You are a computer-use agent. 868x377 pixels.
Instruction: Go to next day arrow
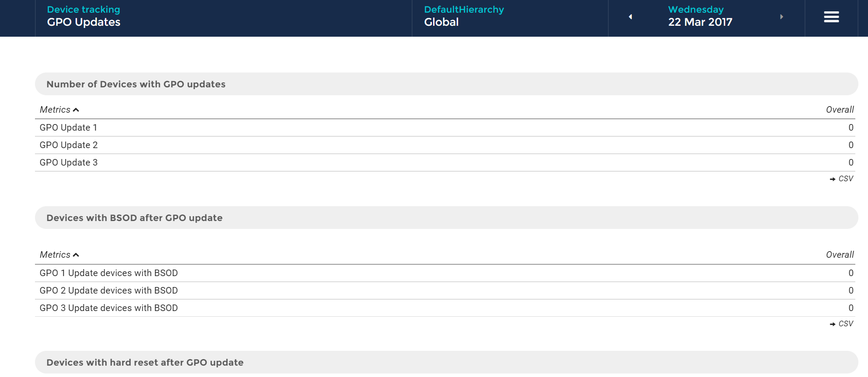(x=781, y=17)
